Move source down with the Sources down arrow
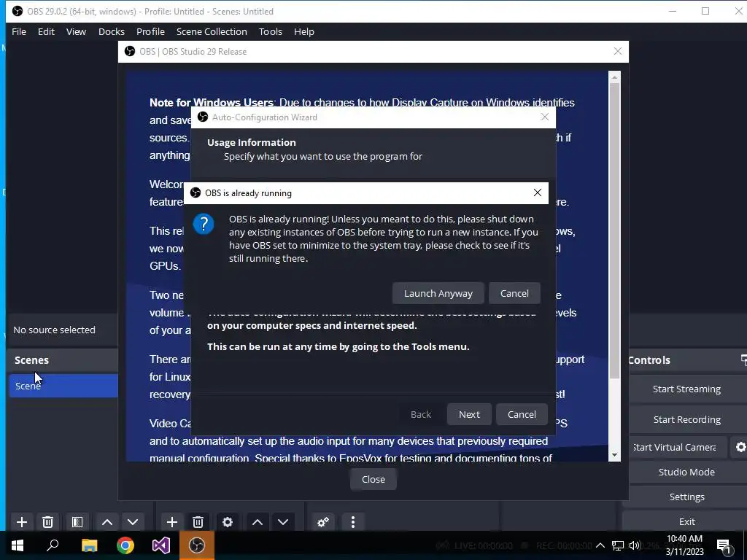Screen dimensions: 747x560 click(283, 522)
